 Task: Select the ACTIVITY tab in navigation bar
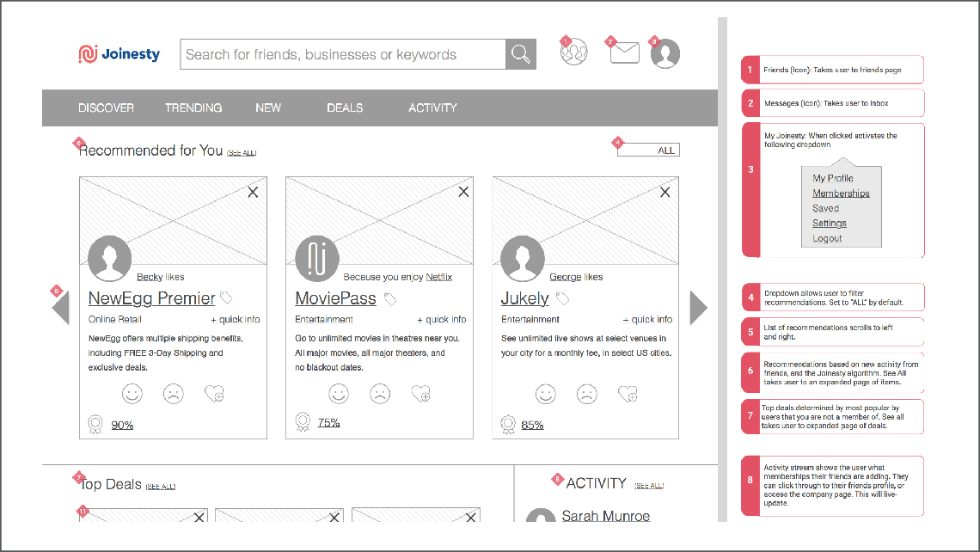coord(432,107)
